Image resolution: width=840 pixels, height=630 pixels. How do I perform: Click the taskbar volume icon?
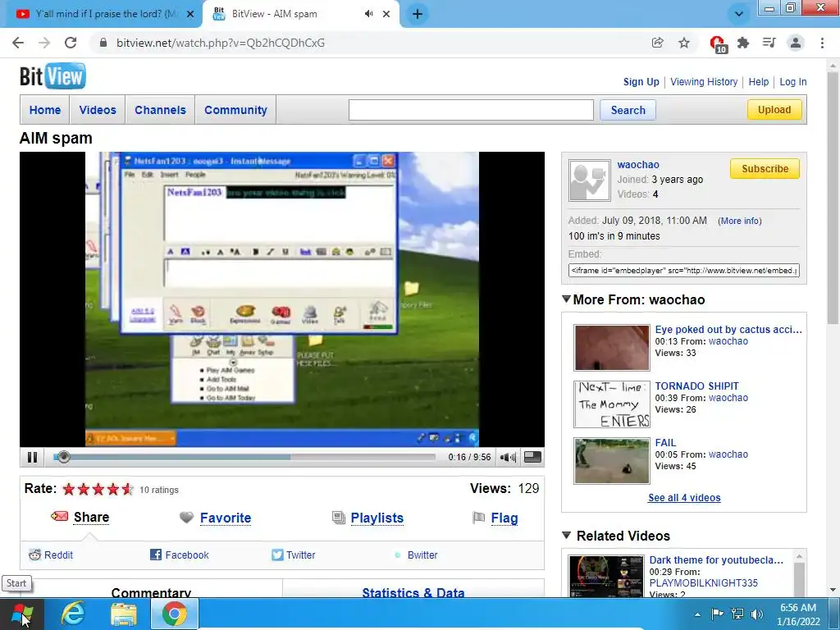point(757,614)
